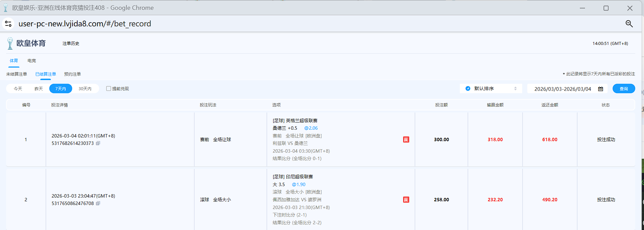
Task: Select the 30天内 filter button
Action: tap(85, 88)
